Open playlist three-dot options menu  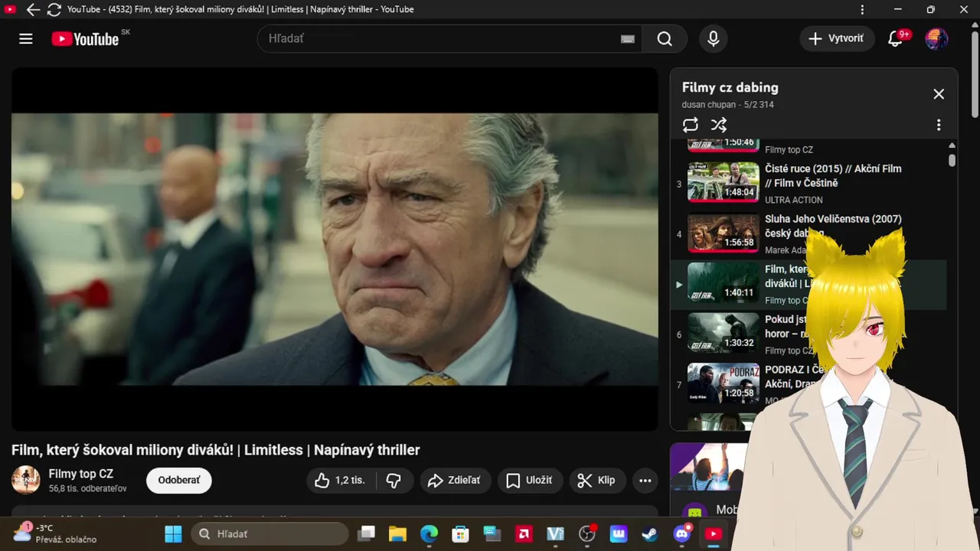[x=939, y=125]
